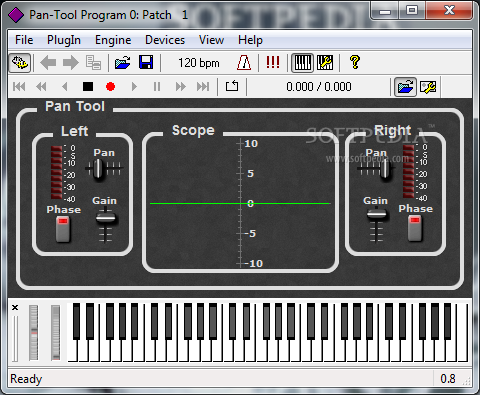Close the keyboard bar with the x
The height and width of the screenshot is (395, 480).
(15, 307)
